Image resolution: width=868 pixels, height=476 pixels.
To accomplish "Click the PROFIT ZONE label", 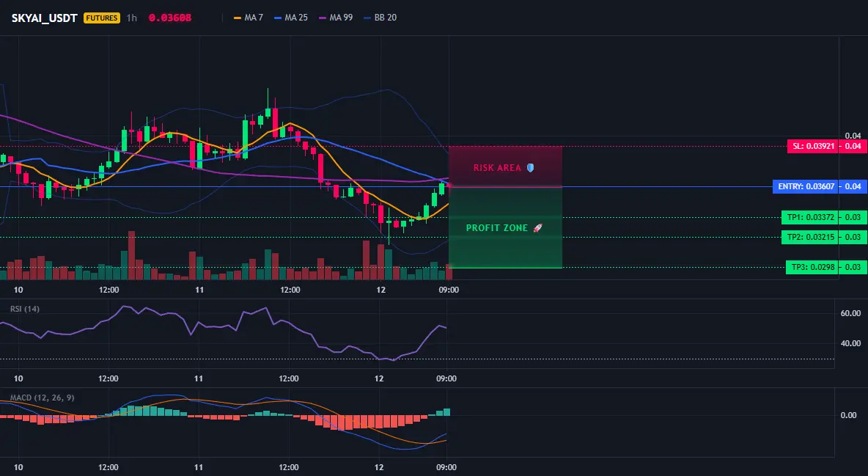I will pos(497,228).
